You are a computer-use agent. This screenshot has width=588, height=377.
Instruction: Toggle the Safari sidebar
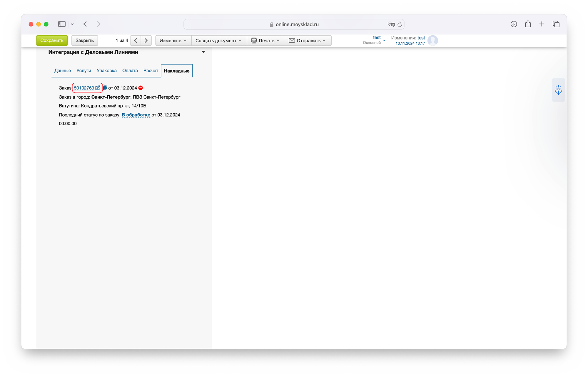pos(62,24)
